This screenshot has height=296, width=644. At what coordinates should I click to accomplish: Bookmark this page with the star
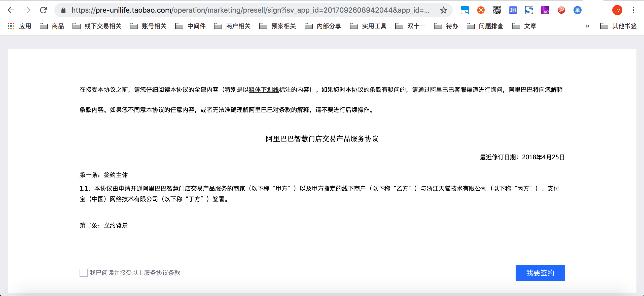click(443, 10)
